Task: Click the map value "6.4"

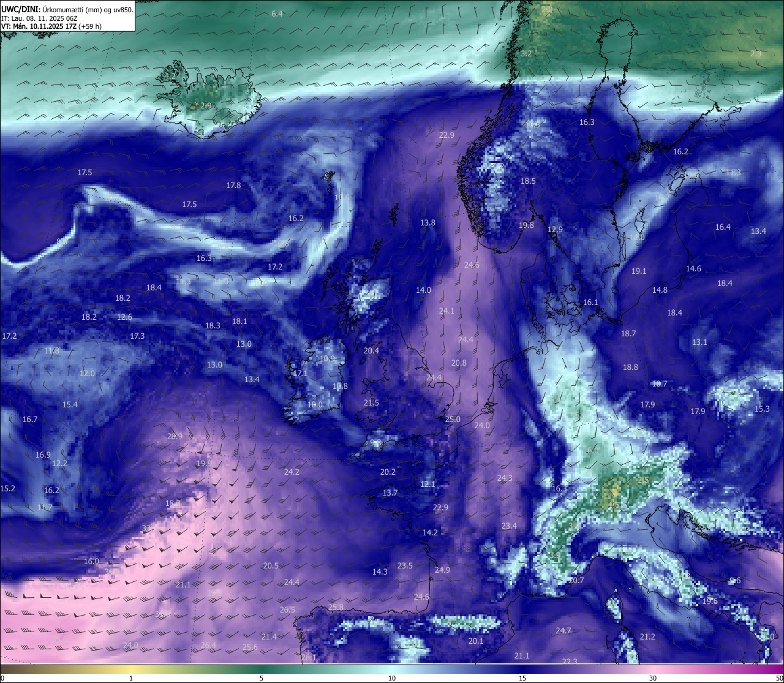Action: tap(277, 13)
